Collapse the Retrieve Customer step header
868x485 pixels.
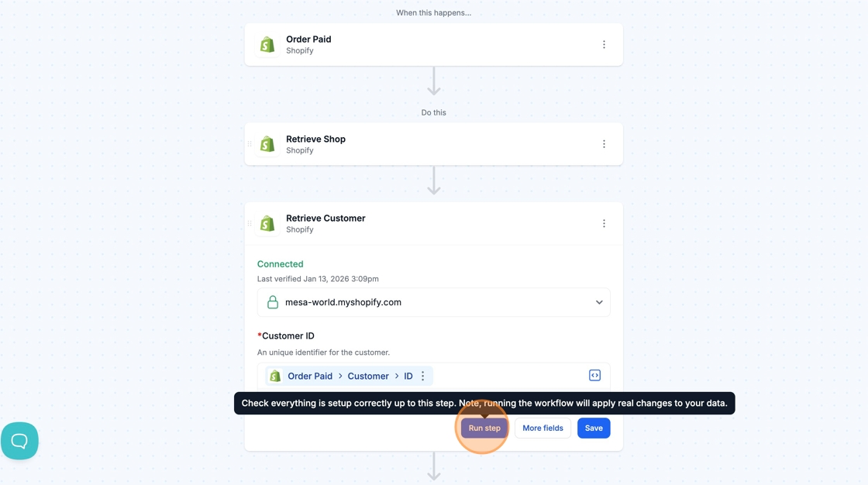tap(434, 224)
